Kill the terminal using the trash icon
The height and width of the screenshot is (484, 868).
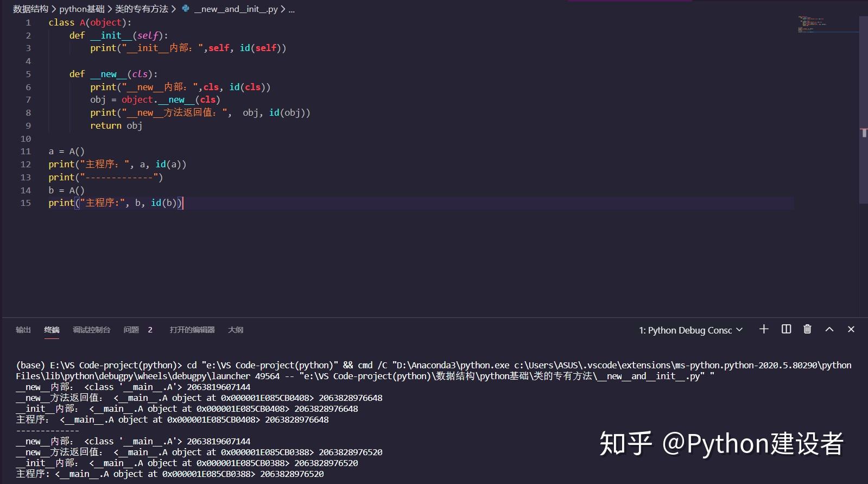807,329
